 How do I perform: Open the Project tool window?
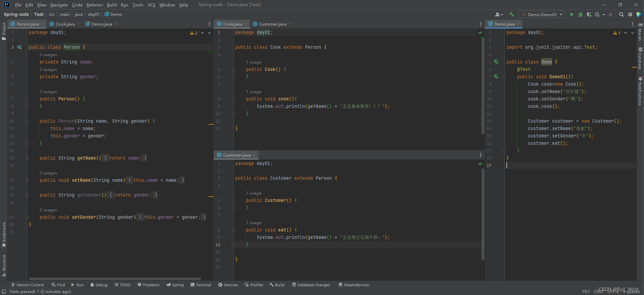pyautogui.click(x=4, y=31)
